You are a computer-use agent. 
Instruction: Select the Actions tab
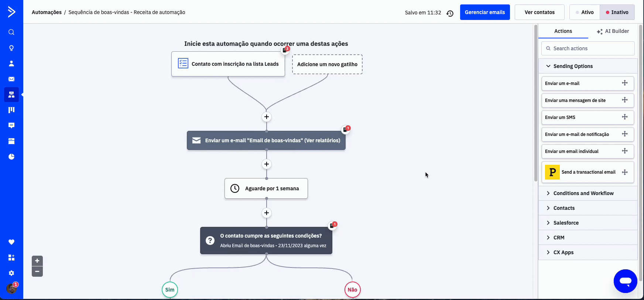563,31
